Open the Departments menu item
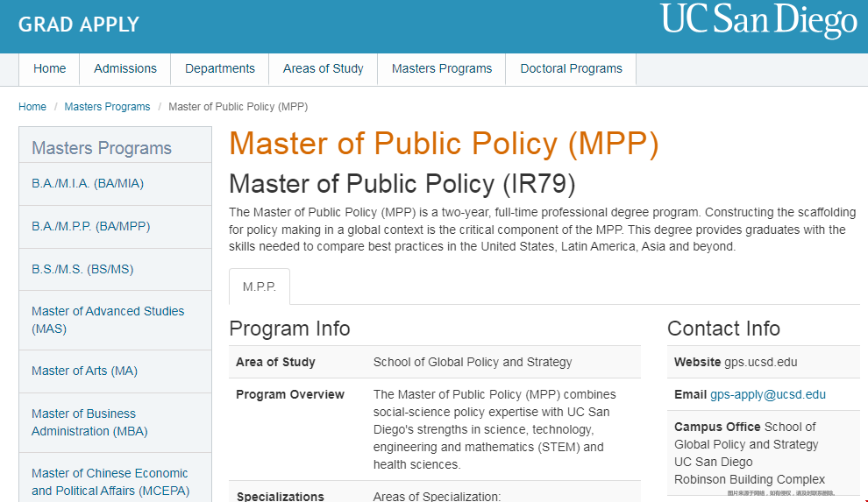Image resolution: width=868 pixels, height=502 pixels. 220,68
